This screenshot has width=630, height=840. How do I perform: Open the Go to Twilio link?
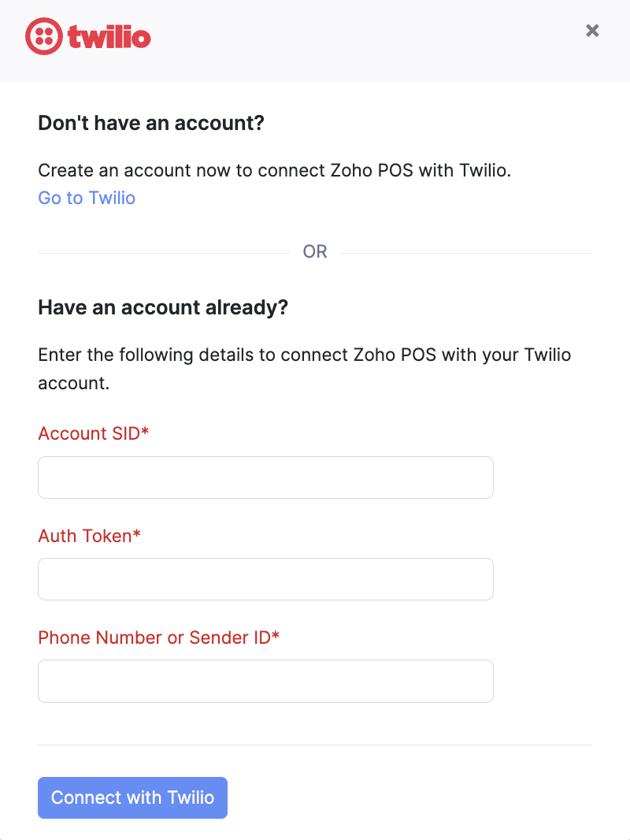tap(87, 198)
